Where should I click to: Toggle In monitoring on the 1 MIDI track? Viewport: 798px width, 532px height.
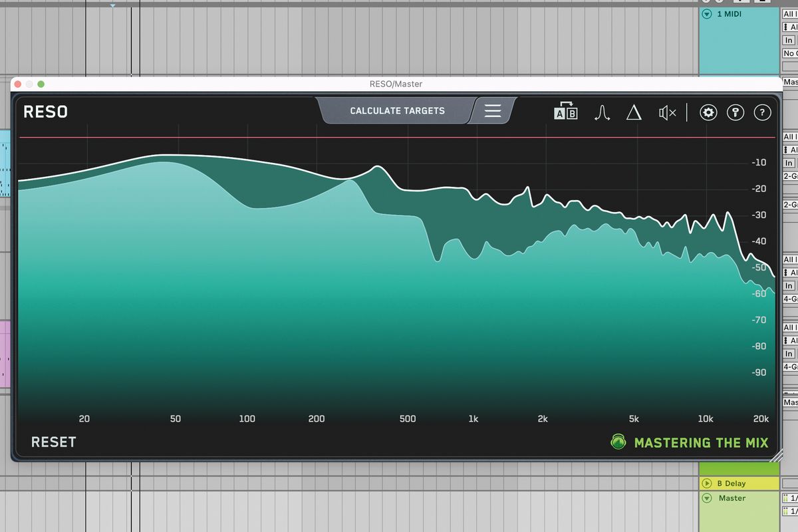[x=789, y=40]
